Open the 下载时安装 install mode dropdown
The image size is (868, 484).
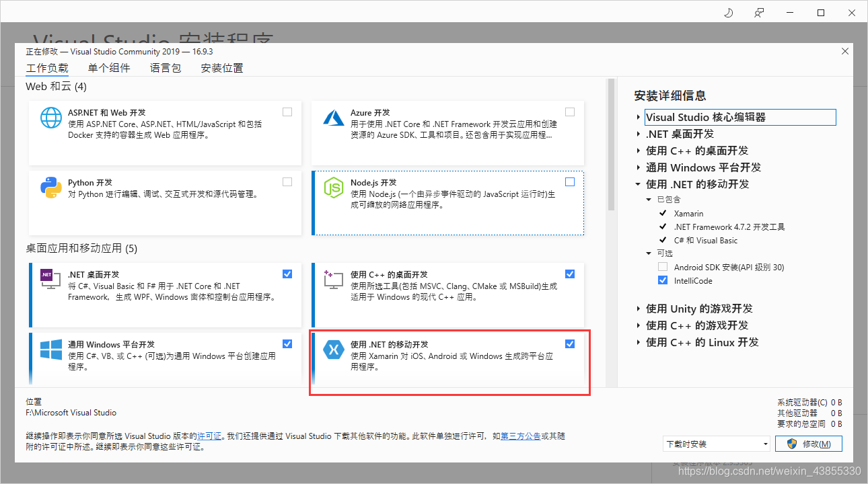[716, 444]
